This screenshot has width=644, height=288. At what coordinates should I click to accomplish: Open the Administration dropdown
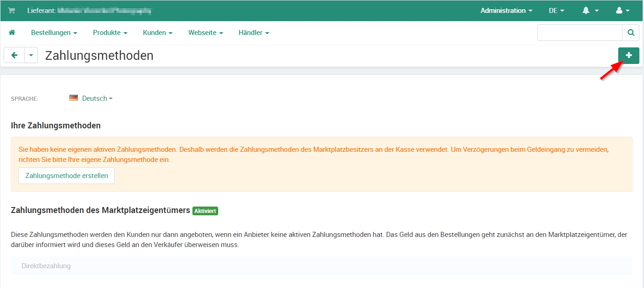(506, 11)
